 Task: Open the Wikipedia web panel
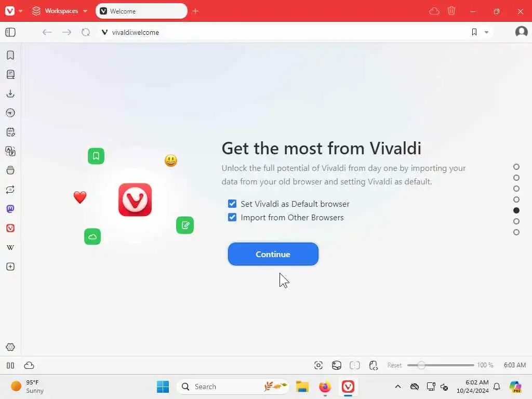coord(10,247)
